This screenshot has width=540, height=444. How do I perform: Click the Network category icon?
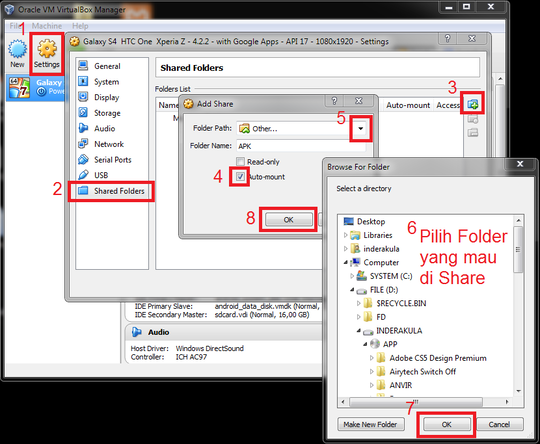(83, 144)
